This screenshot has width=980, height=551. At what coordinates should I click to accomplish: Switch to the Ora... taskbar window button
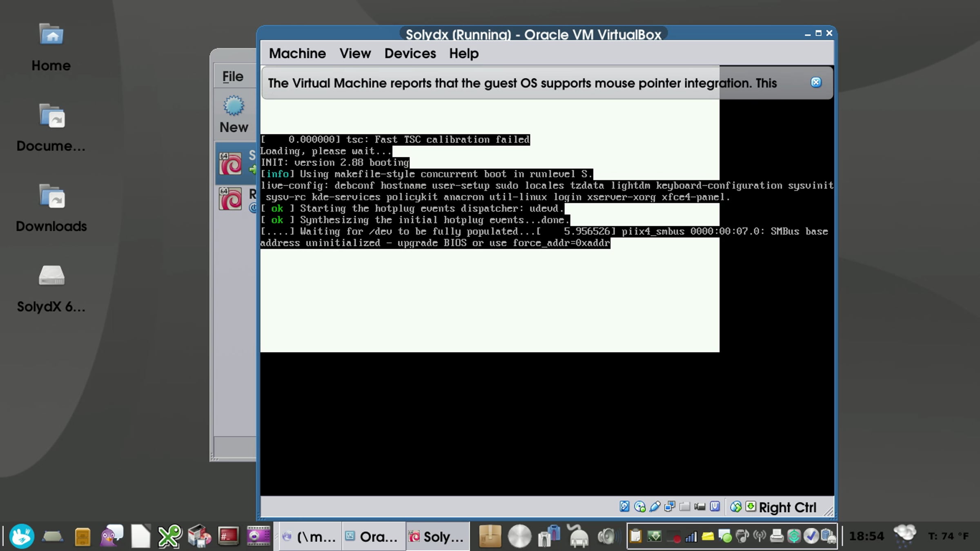(373, 536)
